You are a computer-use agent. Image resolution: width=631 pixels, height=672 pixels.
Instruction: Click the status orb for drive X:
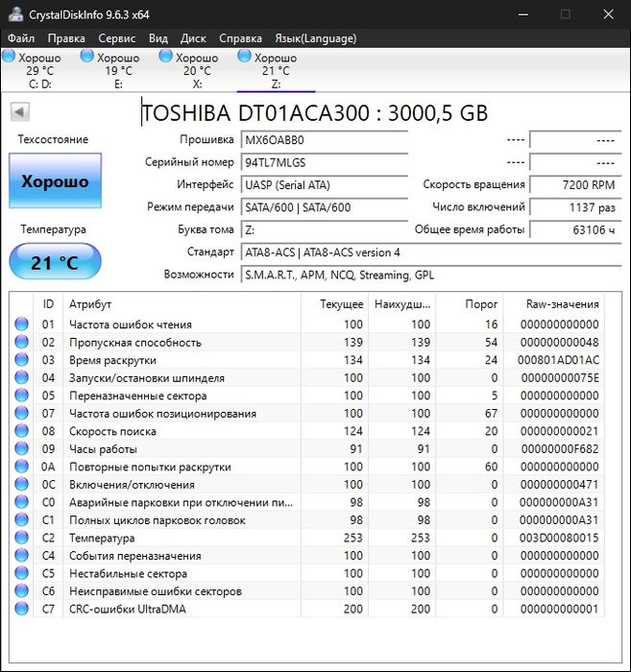[165, 56]
